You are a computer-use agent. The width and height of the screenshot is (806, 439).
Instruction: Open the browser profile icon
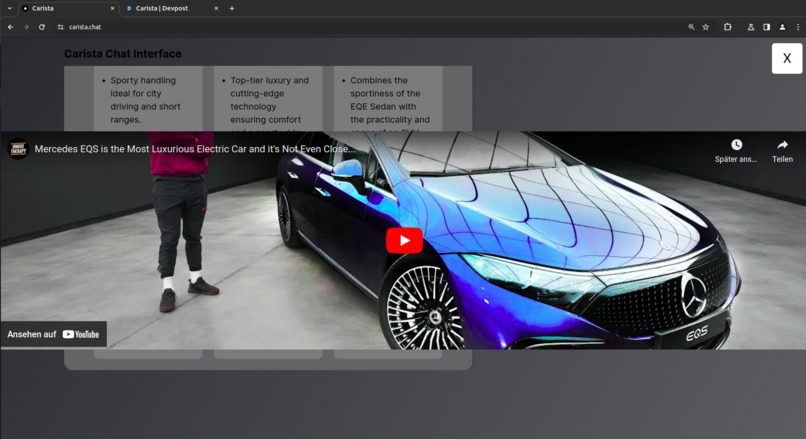[782, 27]
